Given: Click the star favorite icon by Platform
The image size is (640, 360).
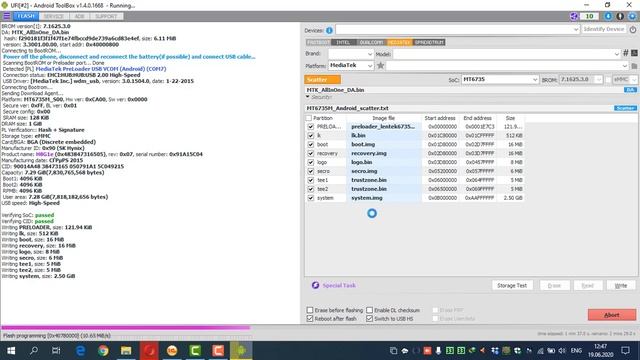Looking at the screenshot, I should (x=380, y=65).
